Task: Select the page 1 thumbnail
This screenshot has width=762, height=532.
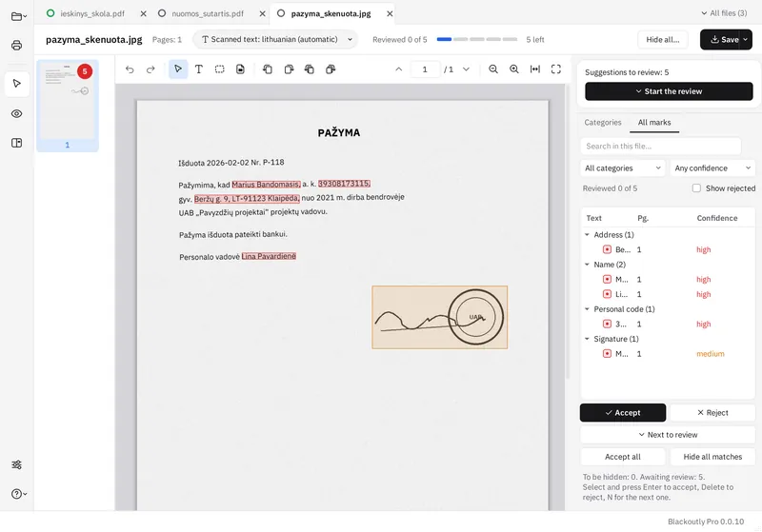Action: tap(67, 106)
